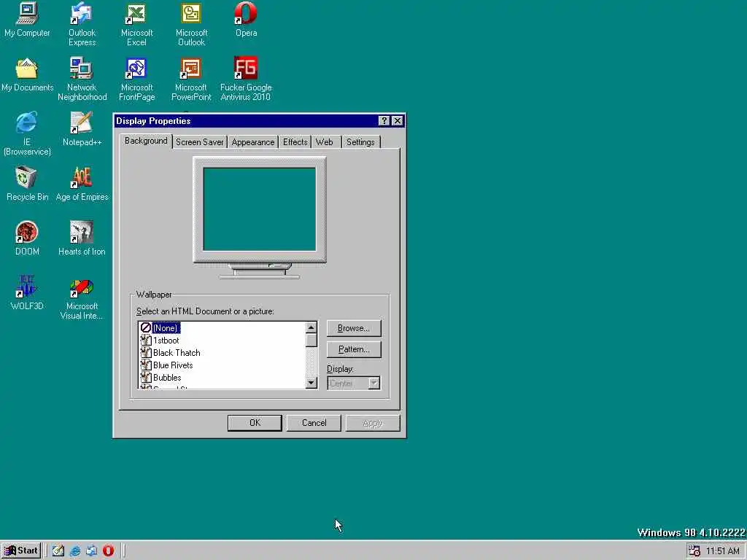747x560 pixels.
Task: Switch to the Web tab
Action: tap(325, 142)
